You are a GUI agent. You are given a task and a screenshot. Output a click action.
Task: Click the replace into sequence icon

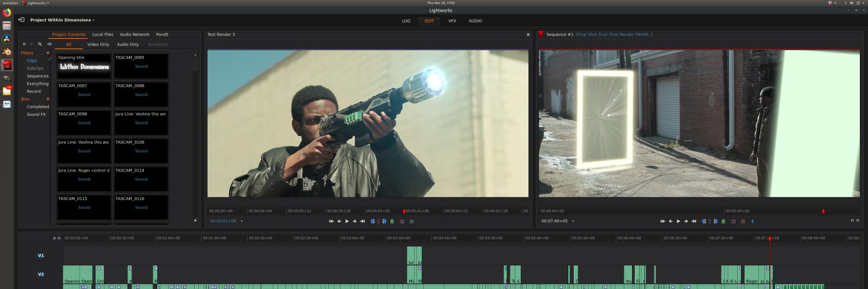[411, 221]
